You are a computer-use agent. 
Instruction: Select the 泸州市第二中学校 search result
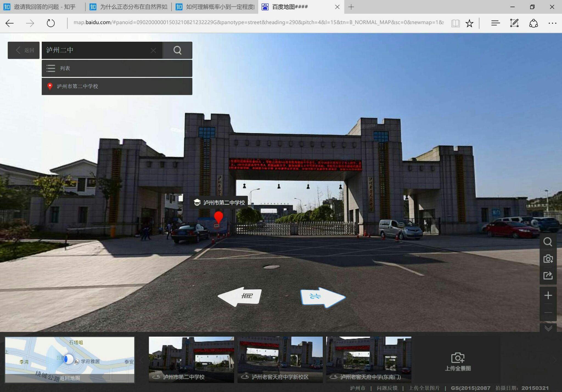click(x=117, y=86)
